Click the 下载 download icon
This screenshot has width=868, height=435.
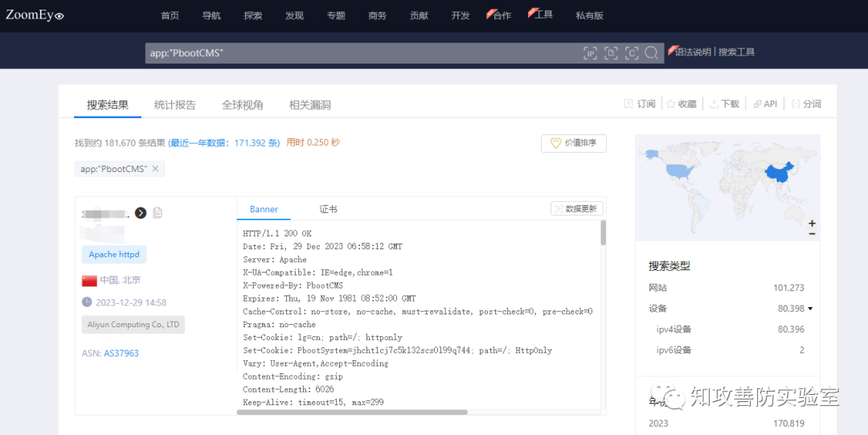[714, 104]
